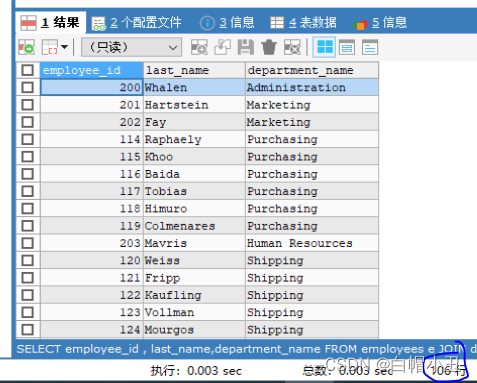Screen dimensions: 477x383
Task: Open the 只读 mode combo box
Action: 132,47
